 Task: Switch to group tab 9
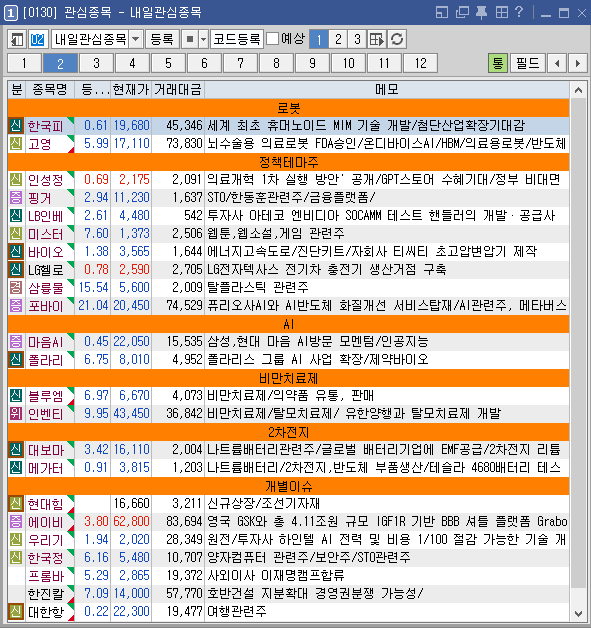312,63
